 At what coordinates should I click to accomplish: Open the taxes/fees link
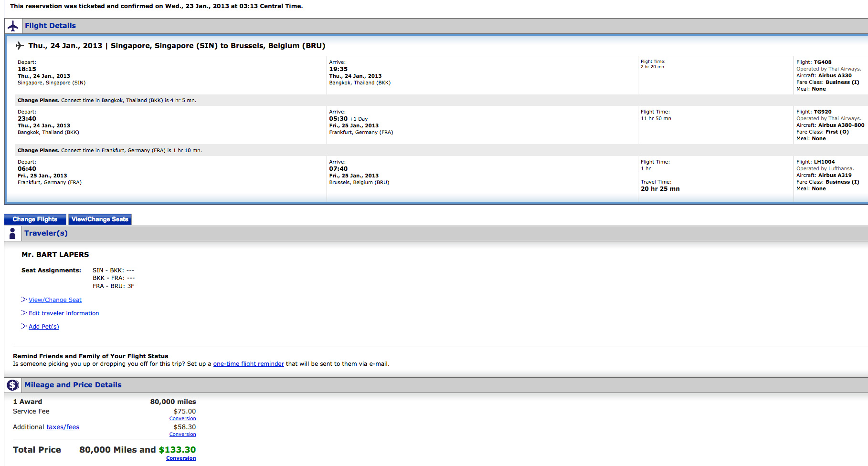[x=63, y=427]
